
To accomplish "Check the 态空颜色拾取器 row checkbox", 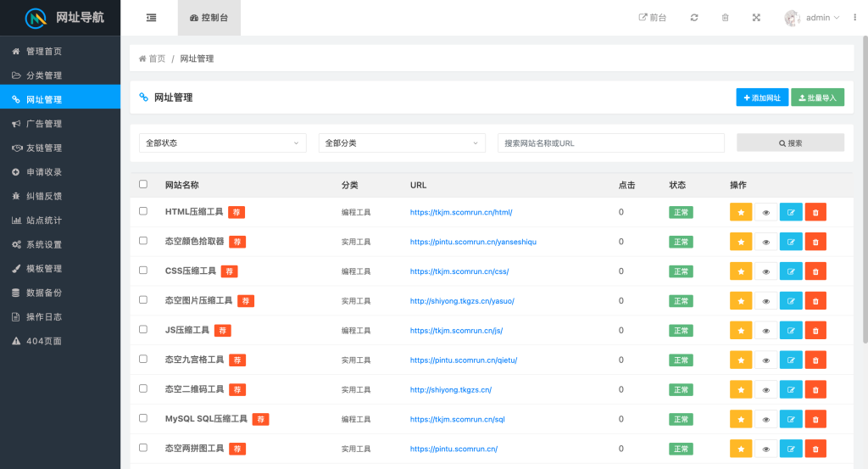I will point(143,241).
